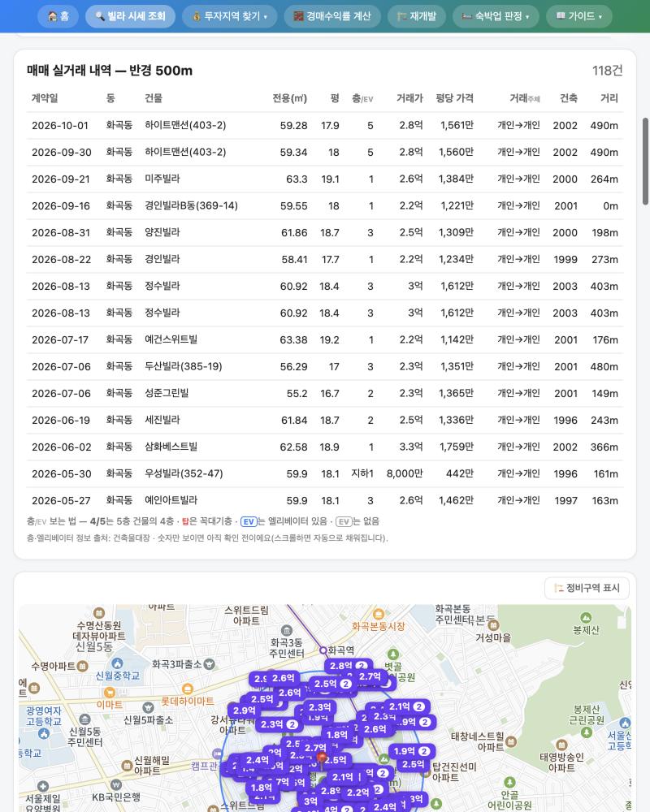The image size is (650, 812).
Task: Open the 2.9억 price marker on map
Action: click(244, 710)
